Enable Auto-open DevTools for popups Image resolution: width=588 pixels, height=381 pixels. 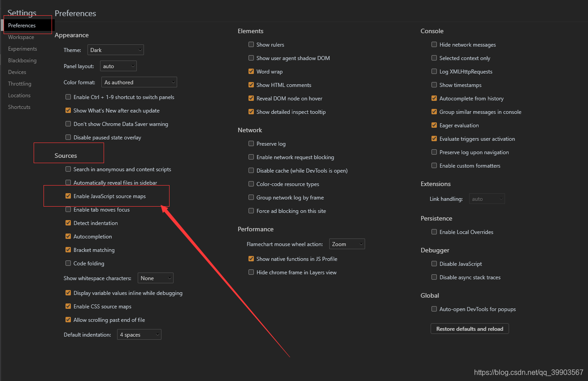pyautogui.click(x=434, y=309)
